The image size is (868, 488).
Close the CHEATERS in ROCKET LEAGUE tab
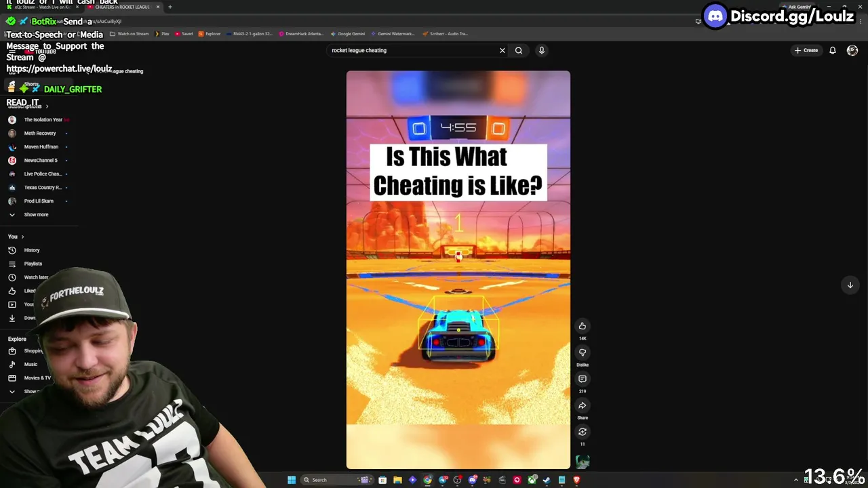pos(158,7)
